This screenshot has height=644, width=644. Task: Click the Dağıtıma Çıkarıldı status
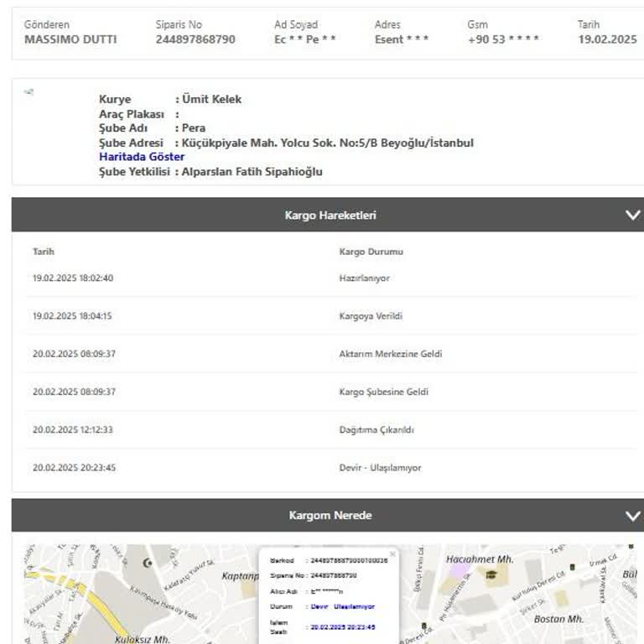click(377, 429)
